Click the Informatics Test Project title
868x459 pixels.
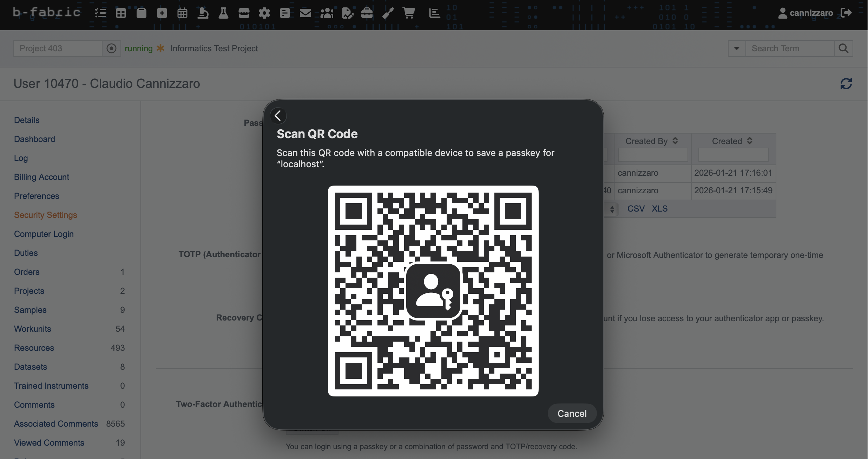pyautogui.click(x=214, y=49)
